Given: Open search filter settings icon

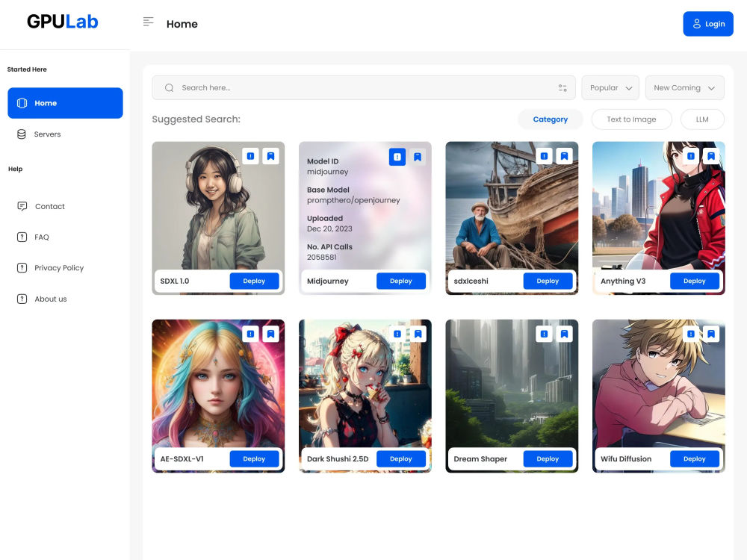Looking at the screenshot, I should point(562,87).
